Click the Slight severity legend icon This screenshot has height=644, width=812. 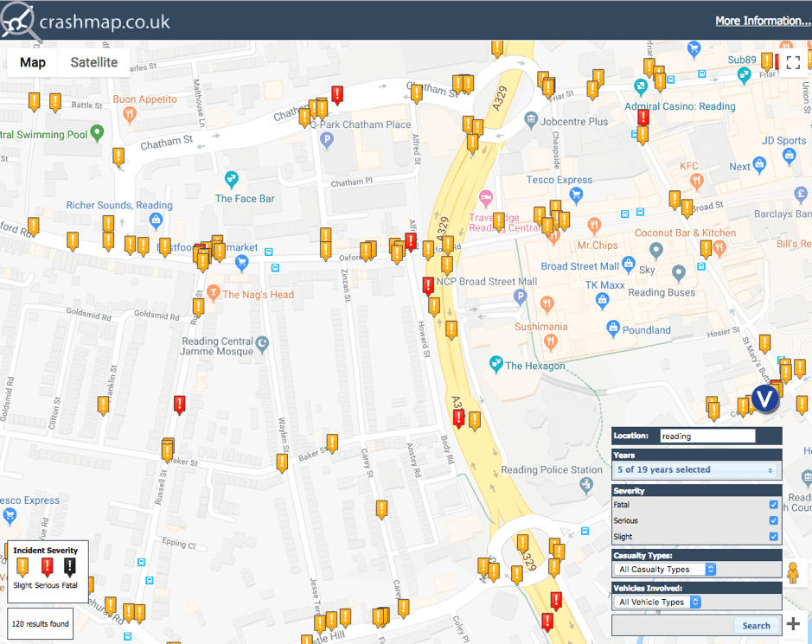click(22, 567)
